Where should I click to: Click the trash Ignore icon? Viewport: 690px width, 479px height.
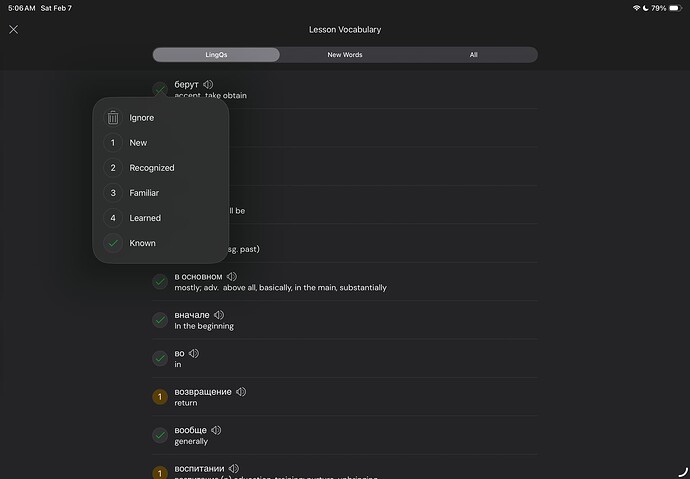(113, 118)
